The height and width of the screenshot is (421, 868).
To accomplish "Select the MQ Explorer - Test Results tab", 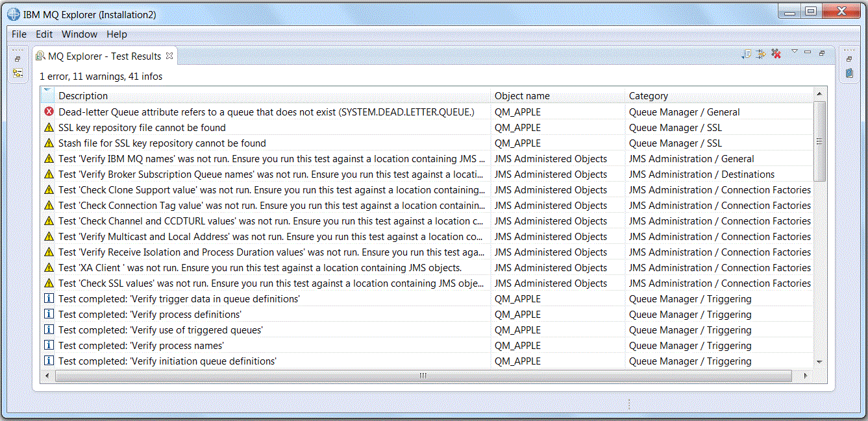I will [104, 56].
